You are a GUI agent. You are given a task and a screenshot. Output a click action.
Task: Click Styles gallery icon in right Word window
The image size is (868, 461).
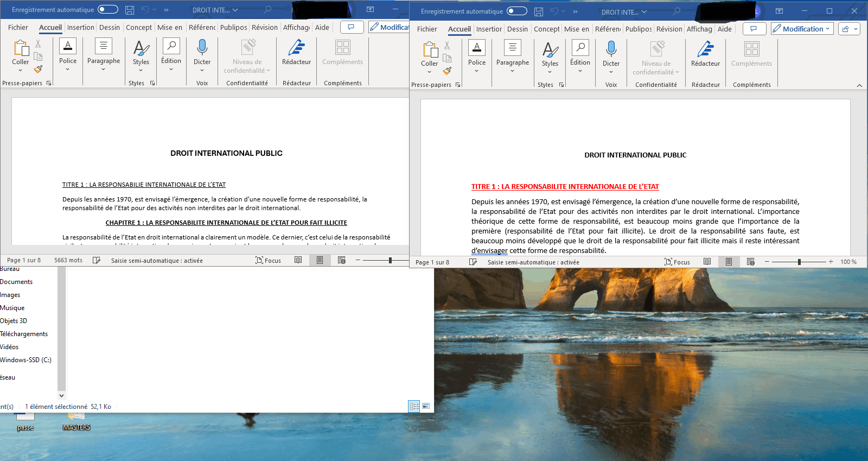coord(550,49)
